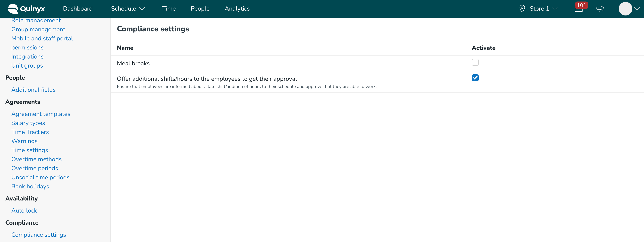Open the Overtime methods link
644x242 pixels.
37,159
